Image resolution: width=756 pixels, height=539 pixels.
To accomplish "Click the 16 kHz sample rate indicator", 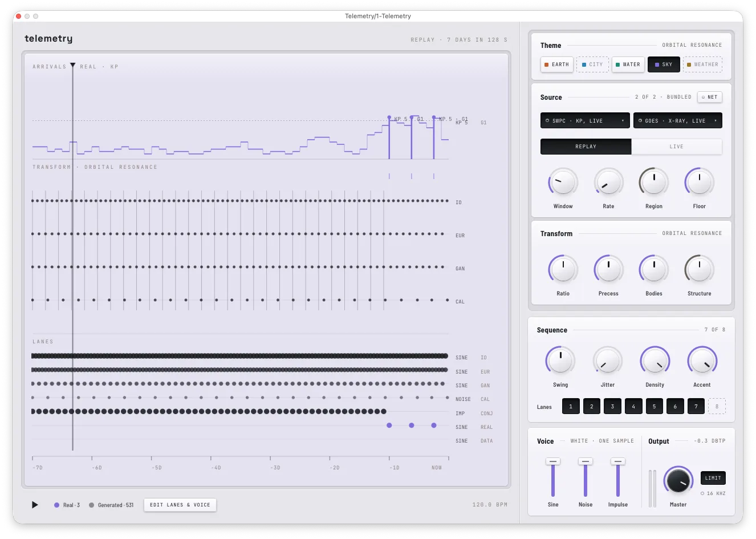I will pyautogui.click(x=713, y=493).
